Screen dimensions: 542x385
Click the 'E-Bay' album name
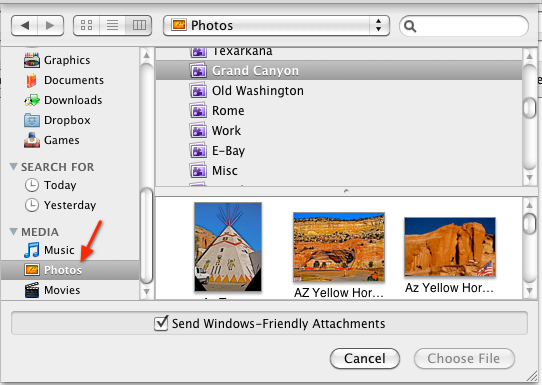pyautogui.click(x=228, y=151)
